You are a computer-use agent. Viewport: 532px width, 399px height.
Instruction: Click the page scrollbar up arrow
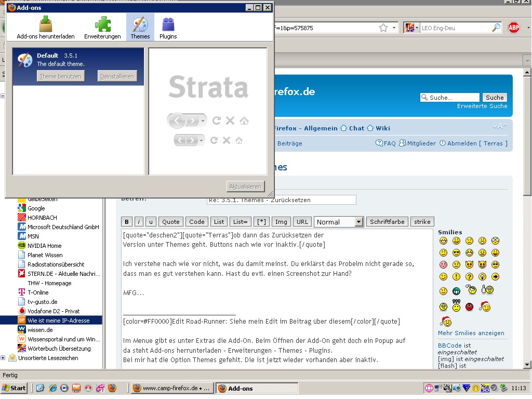click(527, 72)
